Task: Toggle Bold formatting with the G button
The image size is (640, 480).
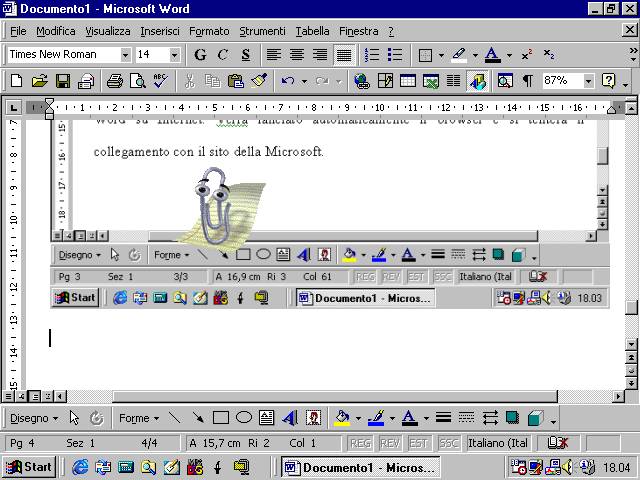Action: 200,55
